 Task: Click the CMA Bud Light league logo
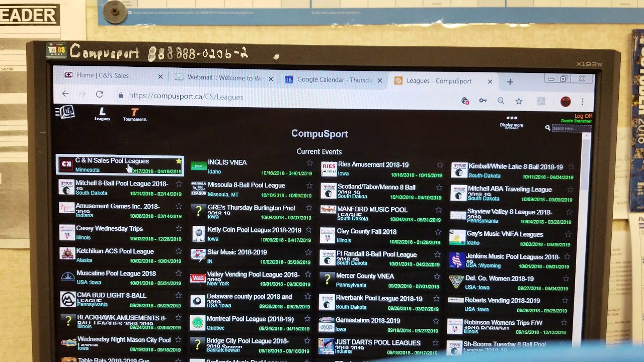[68, 299]
